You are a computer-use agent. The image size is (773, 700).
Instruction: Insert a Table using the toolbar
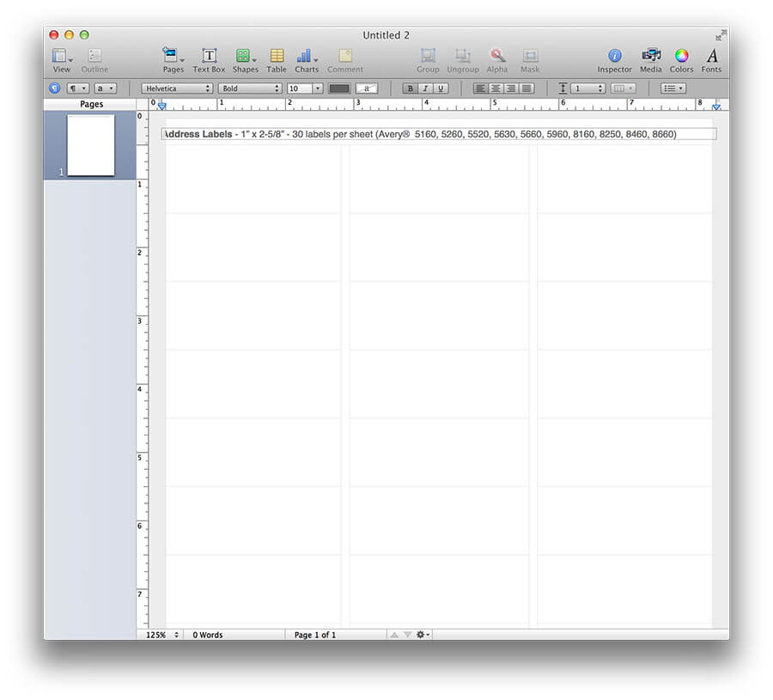(x=276, y=57)
